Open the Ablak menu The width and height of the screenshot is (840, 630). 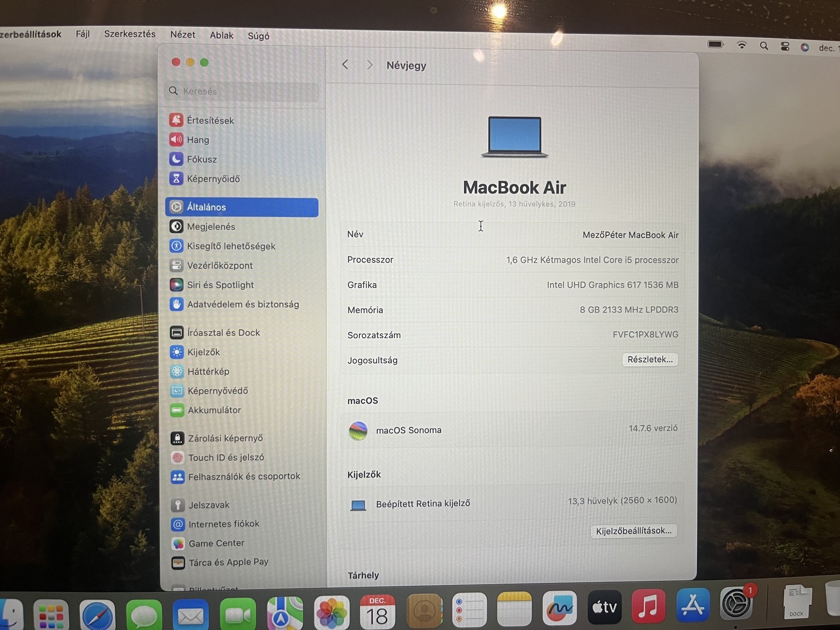pos(222,35)
